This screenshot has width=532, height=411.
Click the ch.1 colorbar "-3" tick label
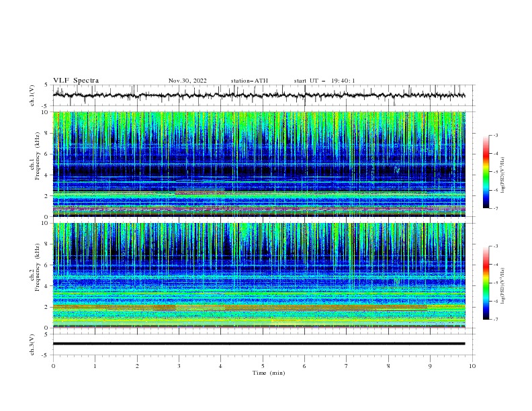(x=496, y=135)
